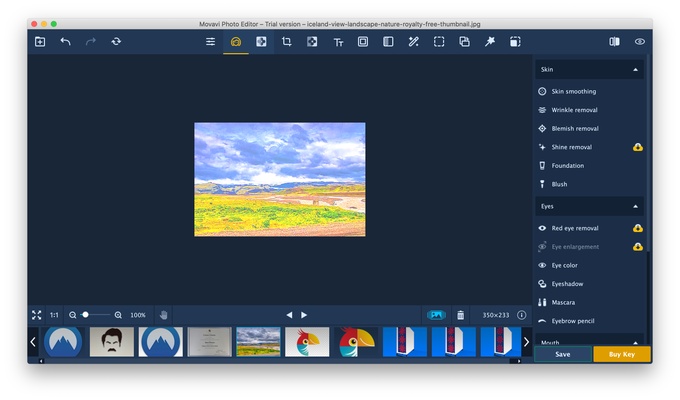The width and height of the screenshot is (680, 400).
Task: Select the magic wand enhance tool
Action: (414, 42)
